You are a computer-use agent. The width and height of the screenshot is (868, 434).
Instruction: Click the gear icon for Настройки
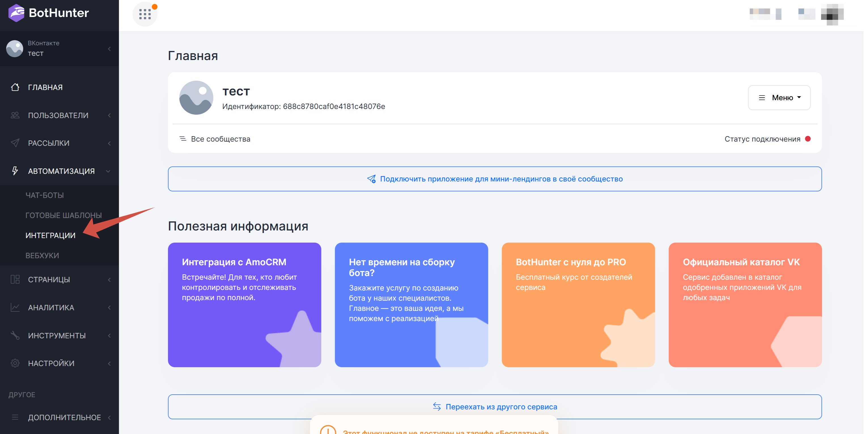pyautogui.click(x=15, y=363)
